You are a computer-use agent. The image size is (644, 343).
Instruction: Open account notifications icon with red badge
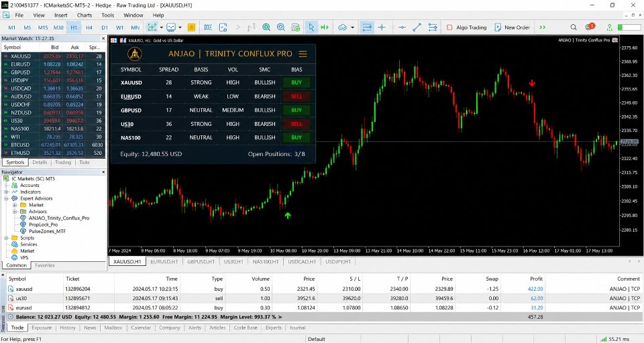pyautogui.click(x=590, y=27)
